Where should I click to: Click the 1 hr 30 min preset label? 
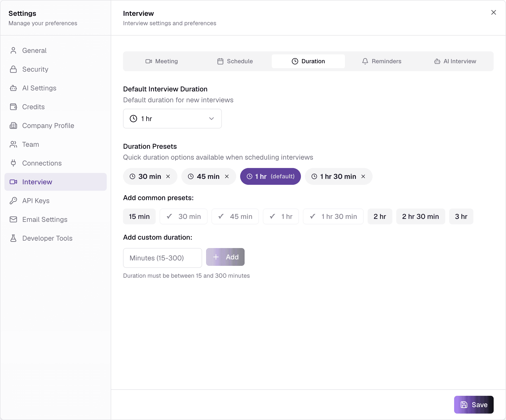pyautogui.click(x=338, y=176)
